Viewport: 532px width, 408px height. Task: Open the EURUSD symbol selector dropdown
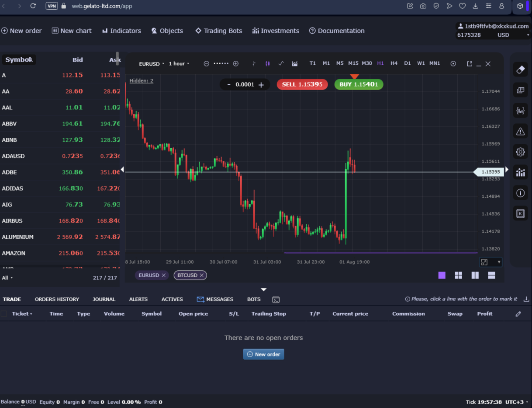(x=152, y=64)
